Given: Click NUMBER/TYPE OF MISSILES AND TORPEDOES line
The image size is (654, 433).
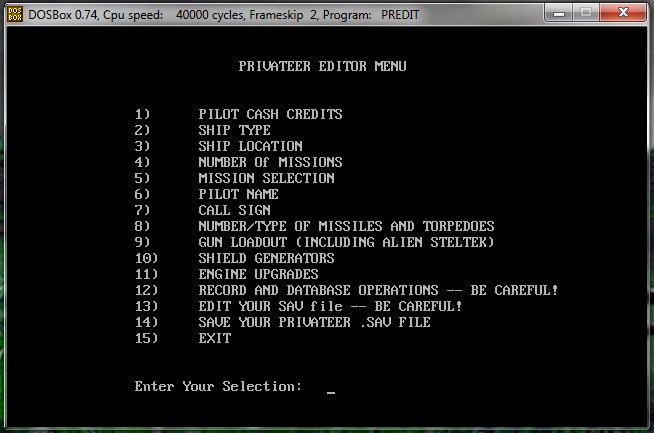Looking at the screenshot, I should 347,226.
